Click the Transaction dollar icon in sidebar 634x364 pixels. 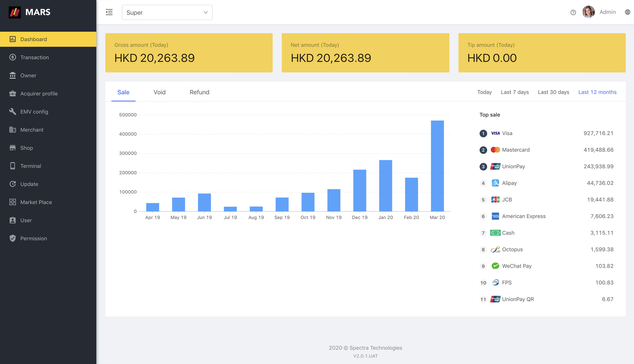(x=13, y=57)
